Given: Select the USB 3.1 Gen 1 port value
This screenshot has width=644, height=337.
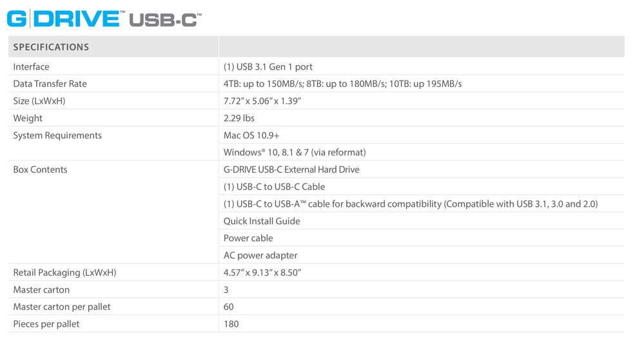Looking at the screenshot, I should point(268,66).
